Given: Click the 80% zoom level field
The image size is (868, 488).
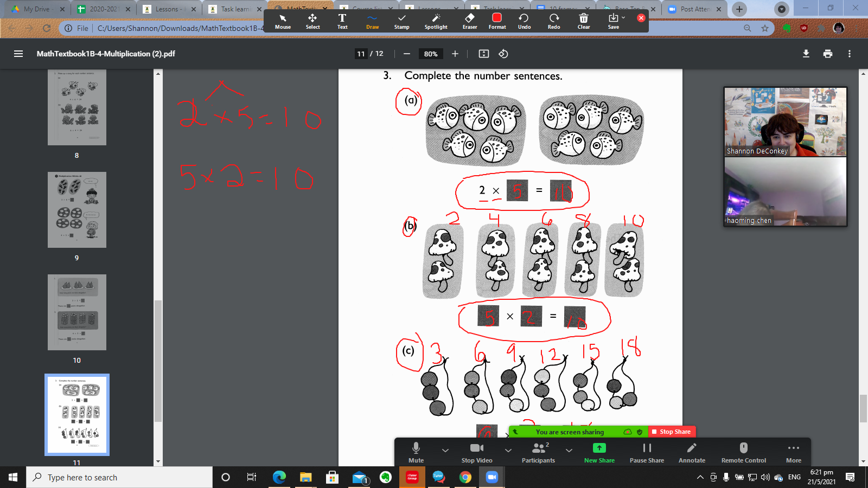Looking at the screenshot, I should click(x=431, y=54).
